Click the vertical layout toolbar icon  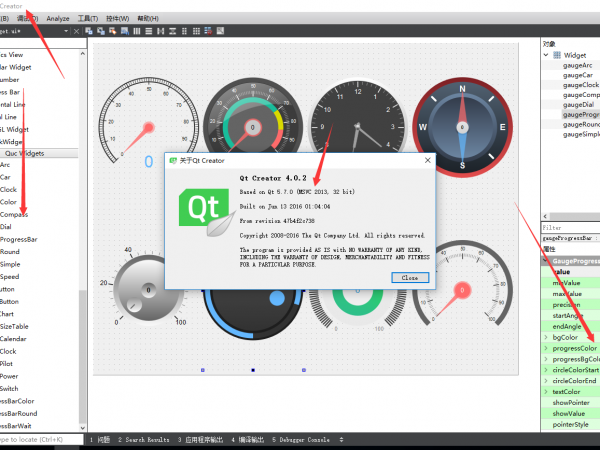click(x=149, y=31)
